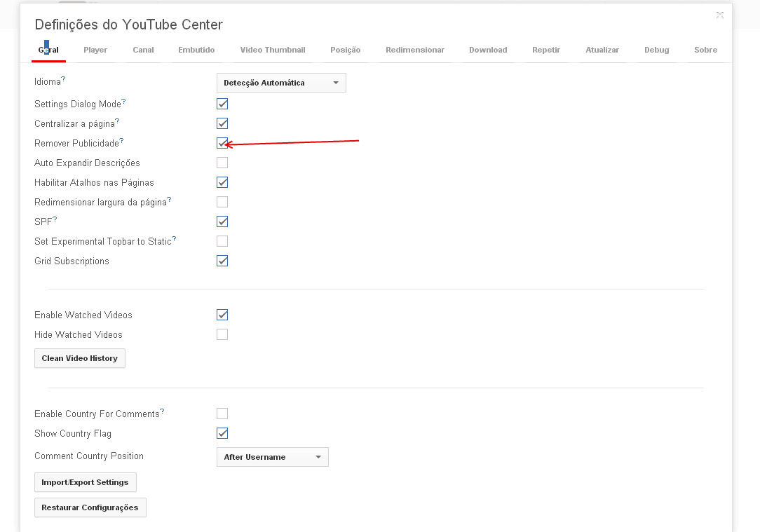This screenshot has width=760, height=532.
Task: Show help for Enable Country For Comments
Action: pyautogui.click(x=163, y=411)
